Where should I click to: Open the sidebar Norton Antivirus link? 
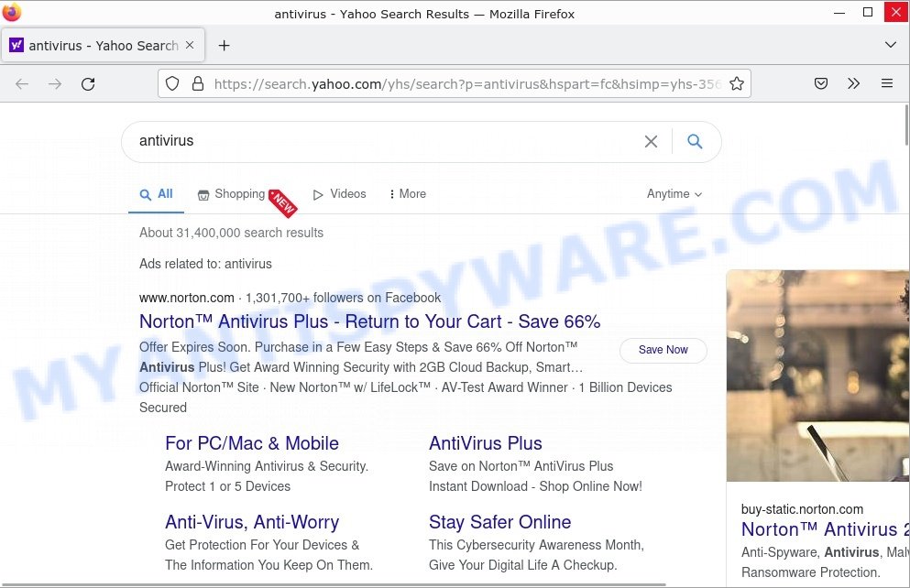[x=826, y=529]
